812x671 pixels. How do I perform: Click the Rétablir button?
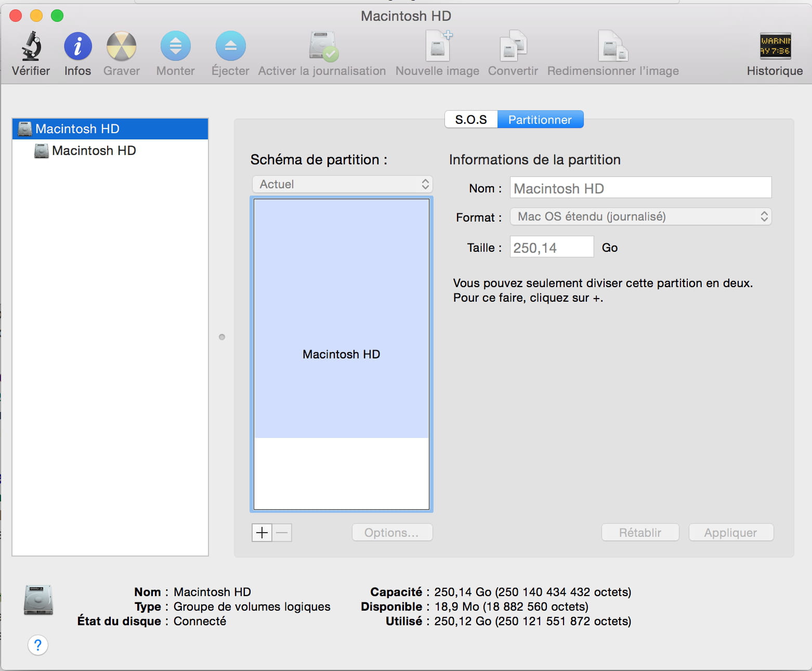[x=640, y=533]
